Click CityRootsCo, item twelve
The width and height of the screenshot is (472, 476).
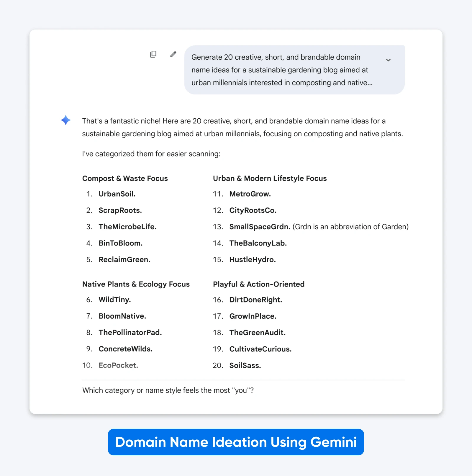tap(253, 210)
